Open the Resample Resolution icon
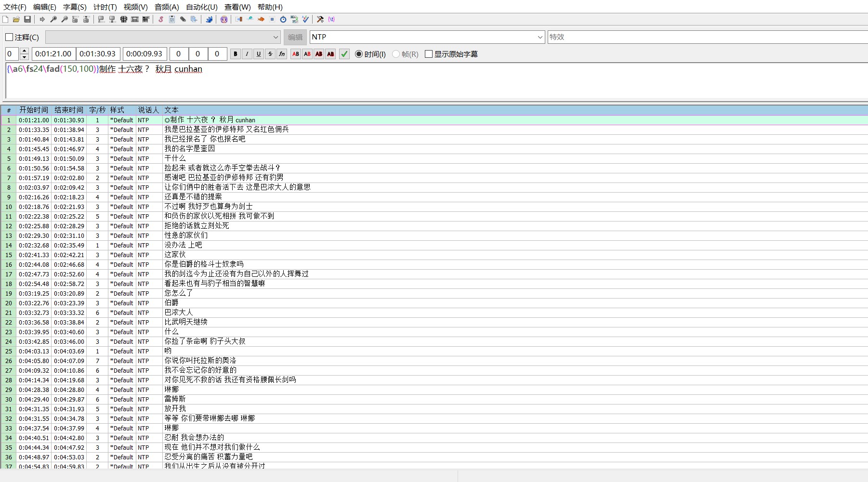This screenshot has width=868, height=482. click(x=272, y=19)
